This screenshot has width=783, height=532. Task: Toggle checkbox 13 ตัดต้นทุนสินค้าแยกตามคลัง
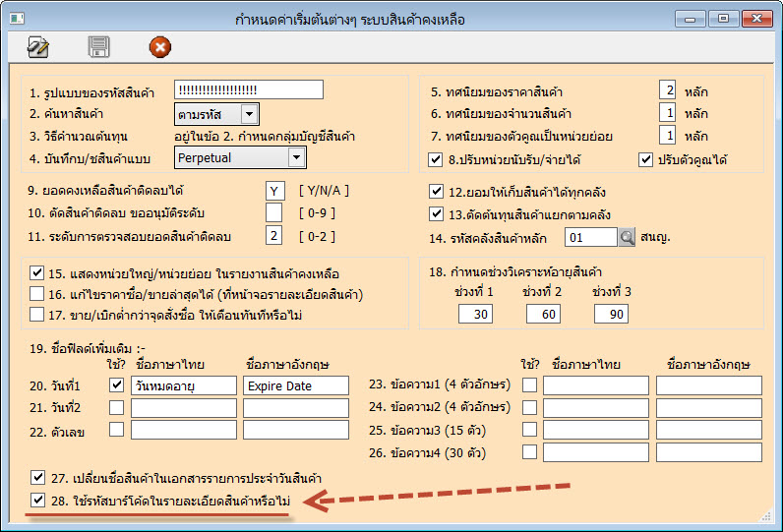click(x=436, y=214)
